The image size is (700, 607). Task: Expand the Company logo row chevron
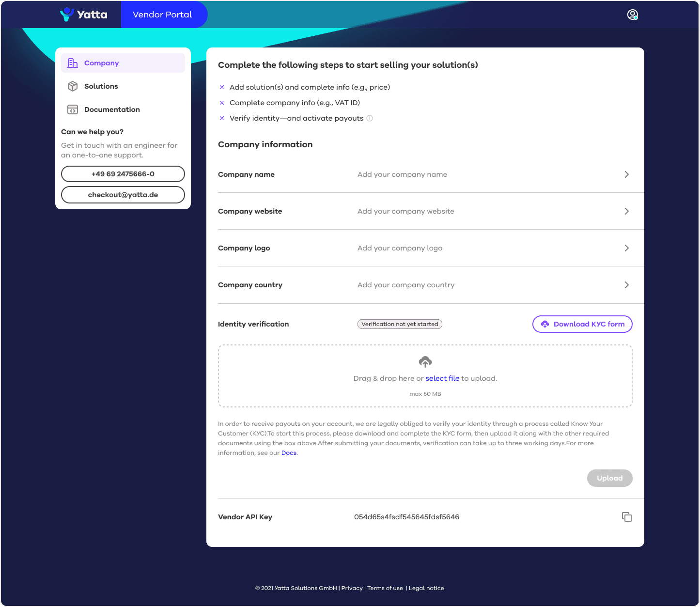click(626, 248)
